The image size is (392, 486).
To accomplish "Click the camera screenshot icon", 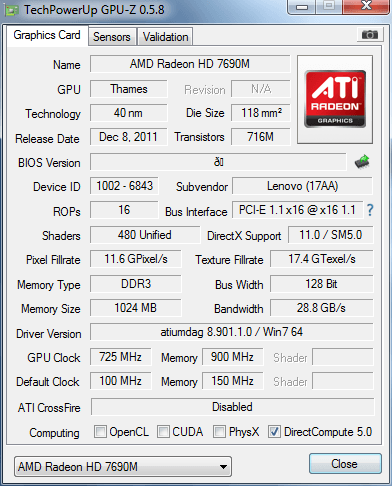I will click(x=369, y=34).
